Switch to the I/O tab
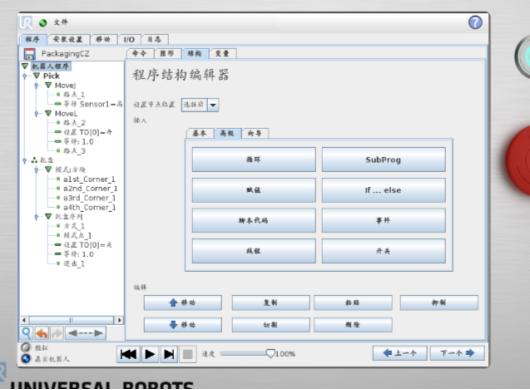 coord(129,39)
